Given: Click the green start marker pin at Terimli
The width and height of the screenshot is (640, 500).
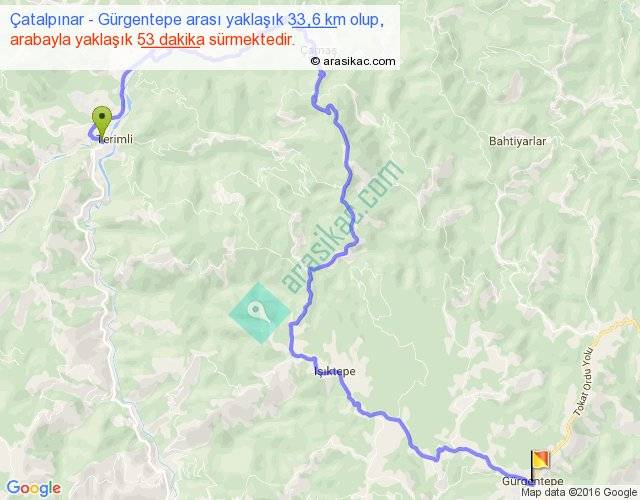Looking at the screenshot, I should 102,121.
